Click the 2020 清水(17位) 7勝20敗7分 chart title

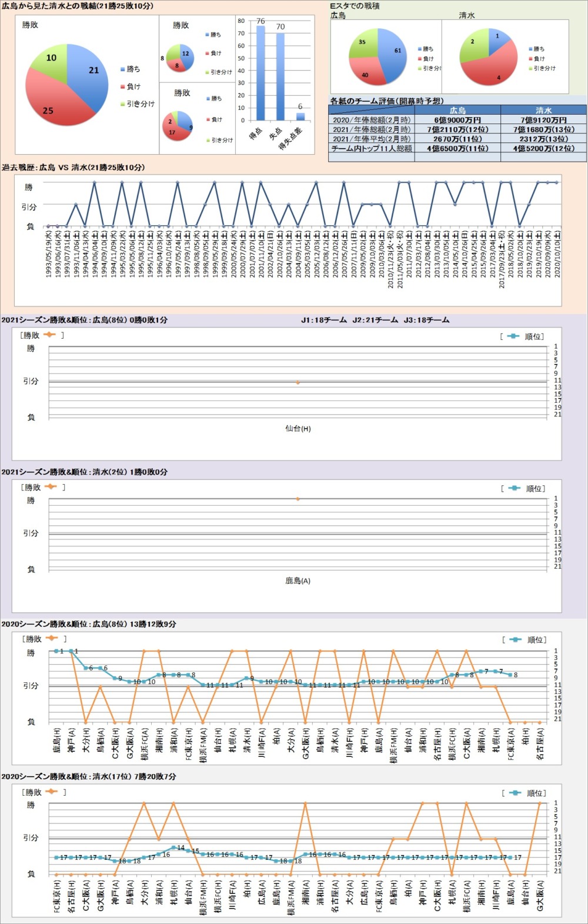89,776
